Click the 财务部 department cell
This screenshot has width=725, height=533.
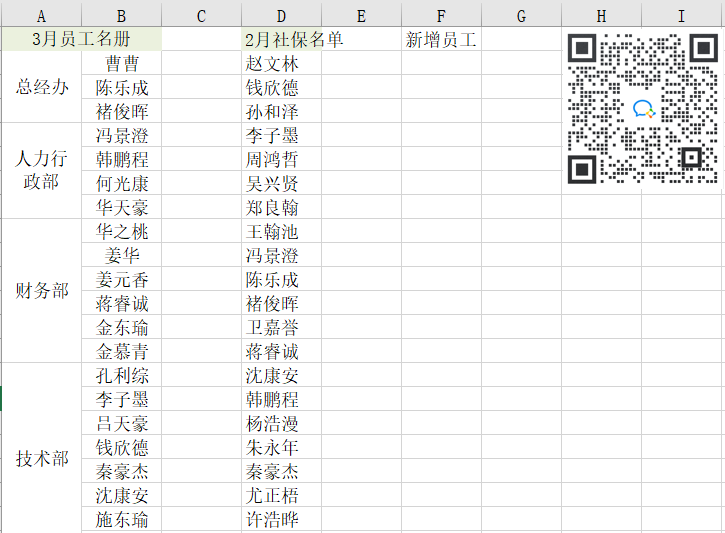tap(41, 291)
